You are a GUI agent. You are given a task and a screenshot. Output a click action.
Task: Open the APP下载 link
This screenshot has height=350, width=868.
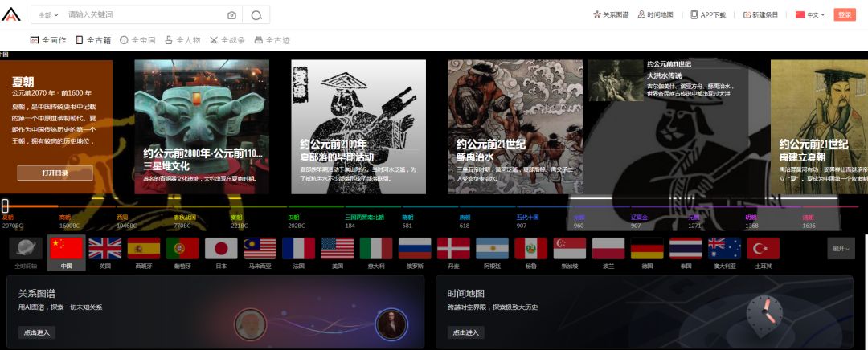click(708, 15)
